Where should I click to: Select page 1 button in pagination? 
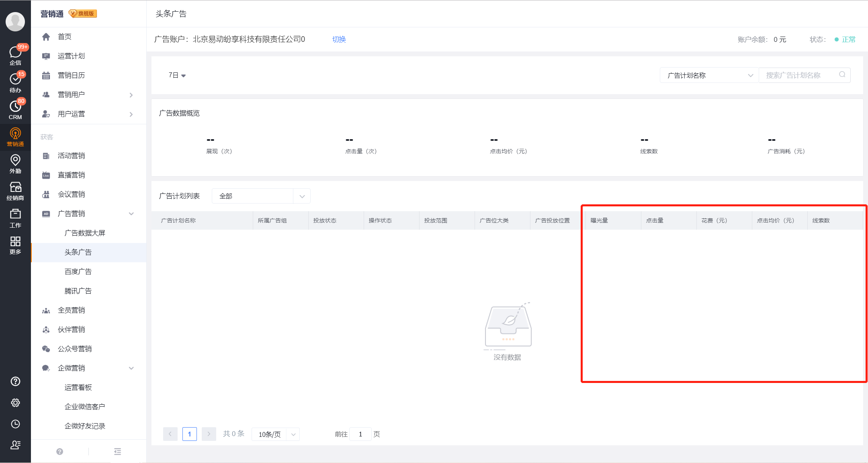[190, 434]
